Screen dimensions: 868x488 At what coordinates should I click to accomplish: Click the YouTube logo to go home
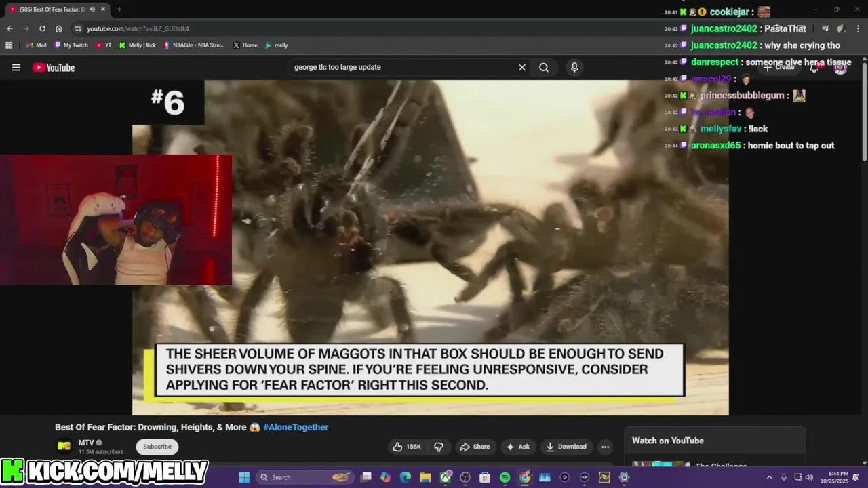(x=54, y=67)
